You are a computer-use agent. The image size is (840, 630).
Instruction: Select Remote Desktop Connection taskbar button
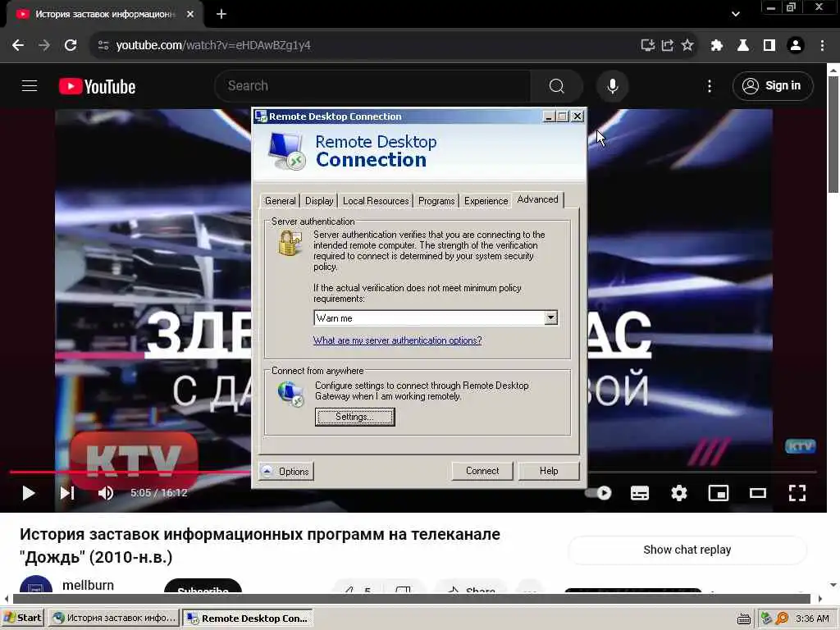[248, 618]
